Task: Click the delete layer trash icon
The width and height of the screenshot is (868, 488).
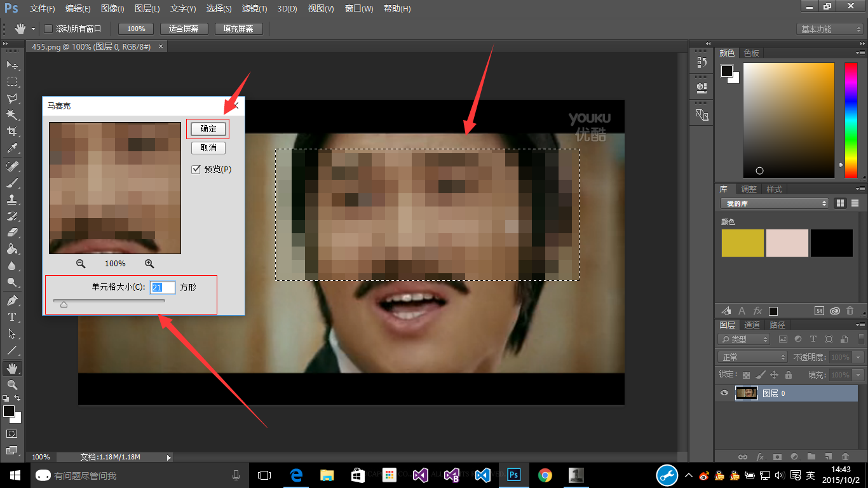Action: 845,457
